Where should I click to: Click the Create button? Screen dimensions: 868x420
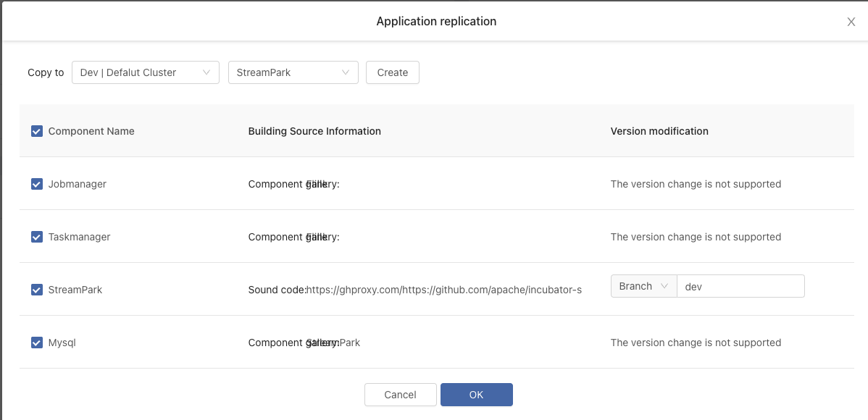393,72
